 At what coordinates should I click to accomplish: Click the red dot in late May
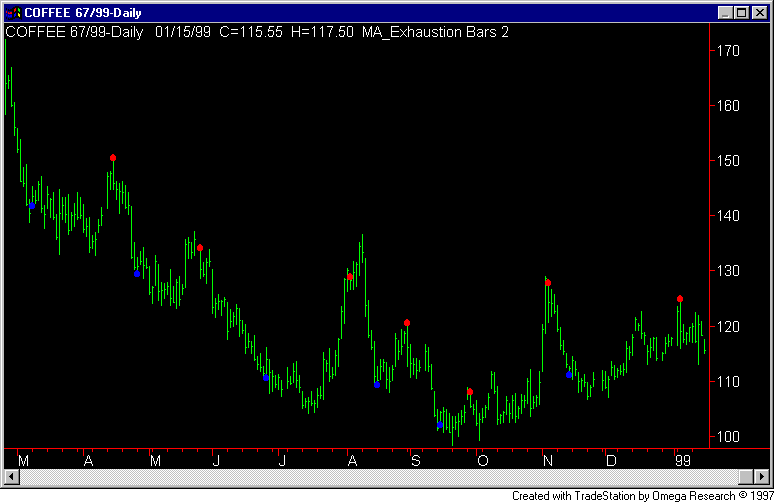200,248
